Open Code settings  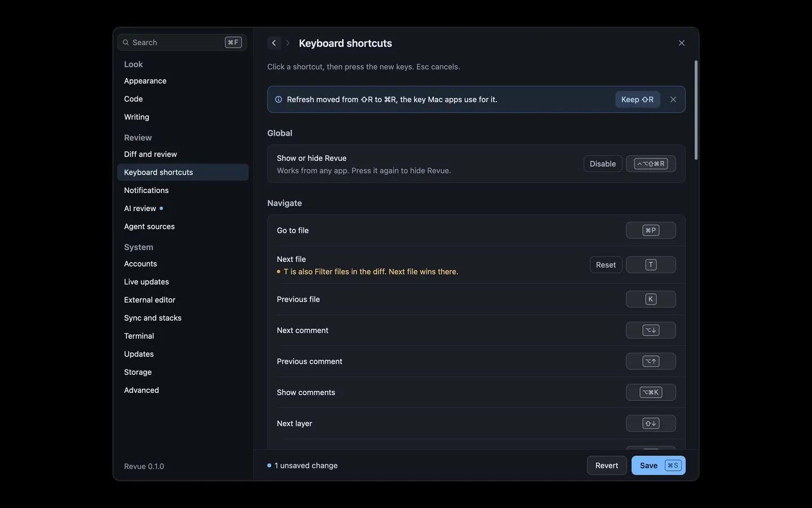pyautogui.click(x=183, y=99)
